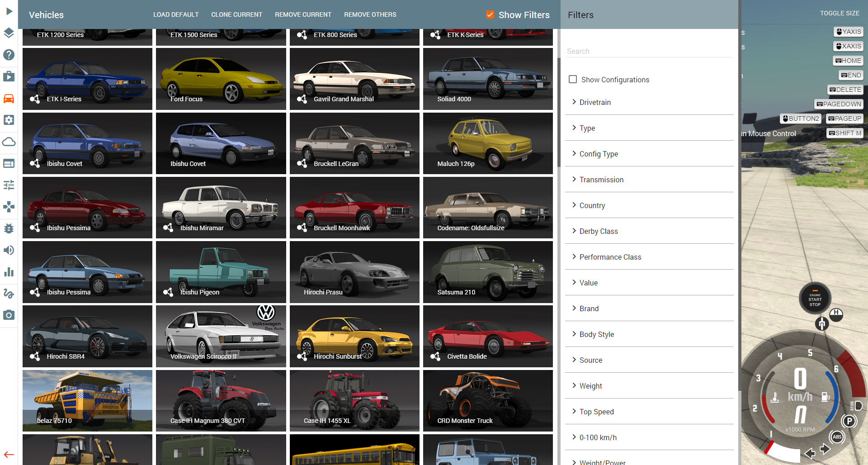Image resolution: width=868 pixels, height=465 pixels.
Task: Expand the Weight filter
Action: [x=649, y=386]
